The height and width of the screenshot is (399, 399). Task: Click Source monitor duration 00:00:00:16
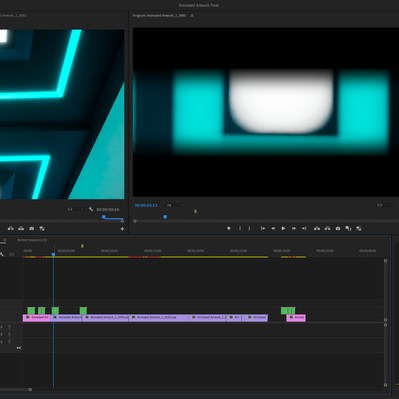coord(108,209)
